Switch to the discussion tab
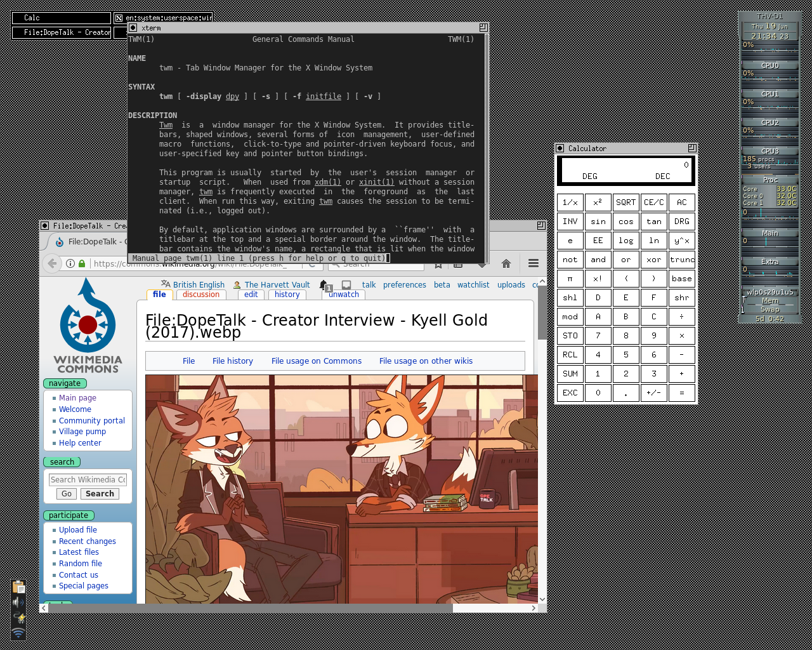 click(201, 295)
